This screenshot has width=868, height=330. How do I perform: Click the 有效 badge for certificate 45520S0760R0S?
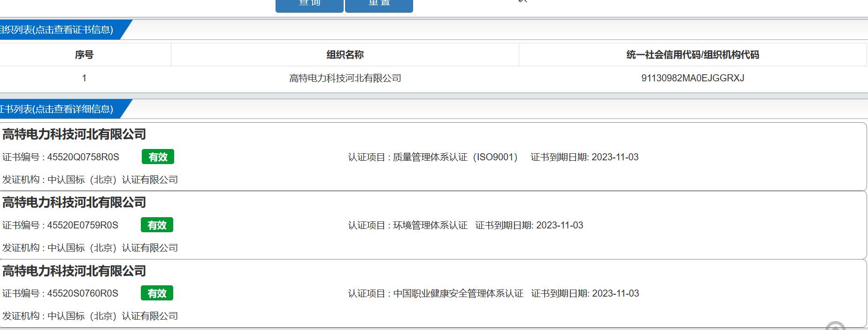157,293
